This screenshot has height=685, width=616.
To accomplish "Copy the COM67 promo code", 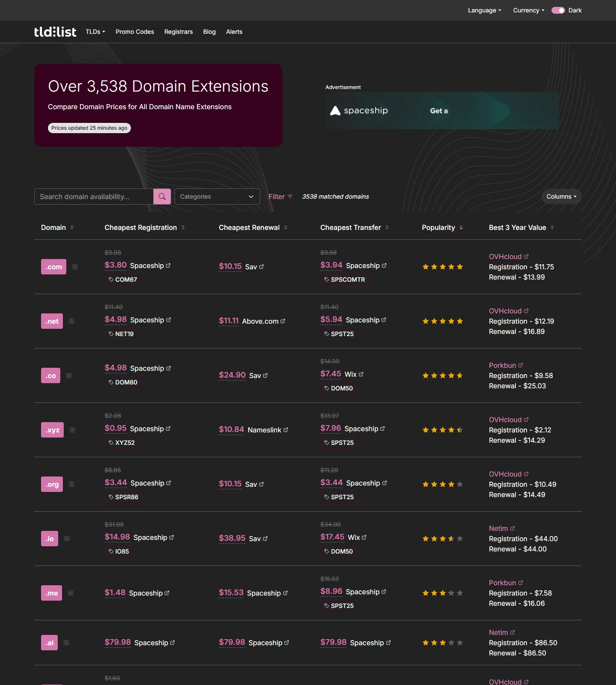I will (123, 280).
